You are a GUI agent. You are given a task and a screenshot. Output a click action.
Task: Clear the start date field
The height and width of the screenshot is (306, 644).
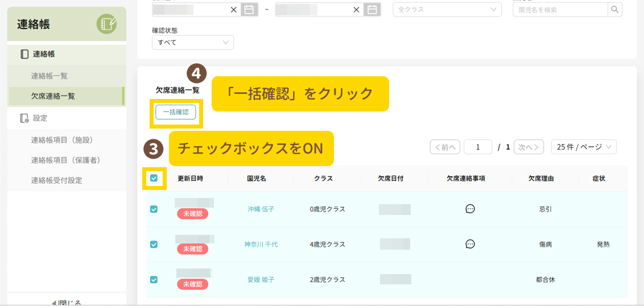[234, 10]
